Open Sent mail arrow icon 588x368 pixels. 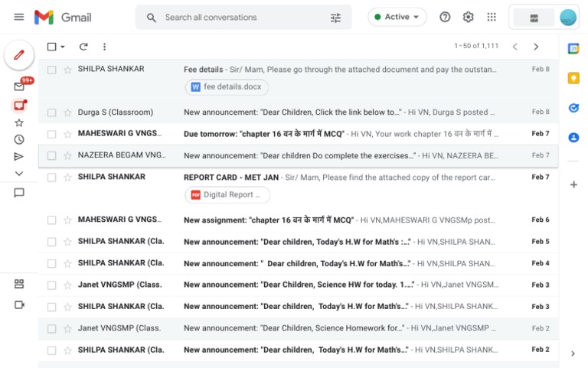click(19, 157)
